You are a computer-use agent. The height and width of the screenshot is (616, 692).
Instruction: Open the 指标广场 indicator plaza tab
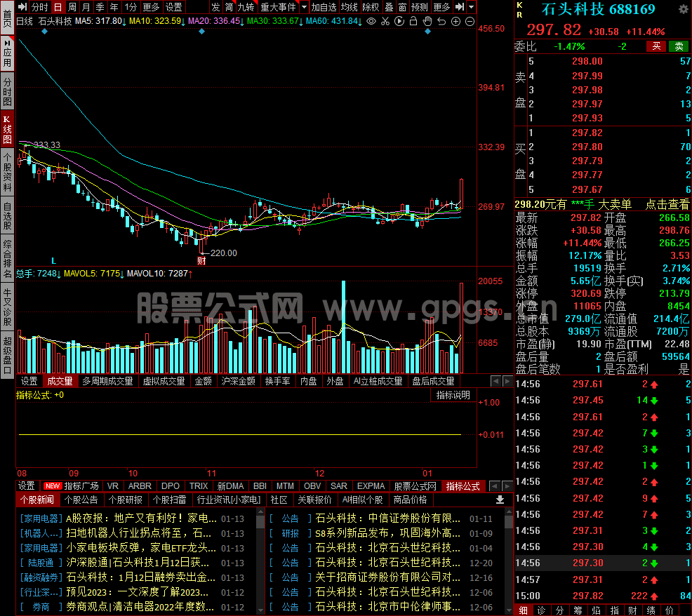(x=71, y=486)
